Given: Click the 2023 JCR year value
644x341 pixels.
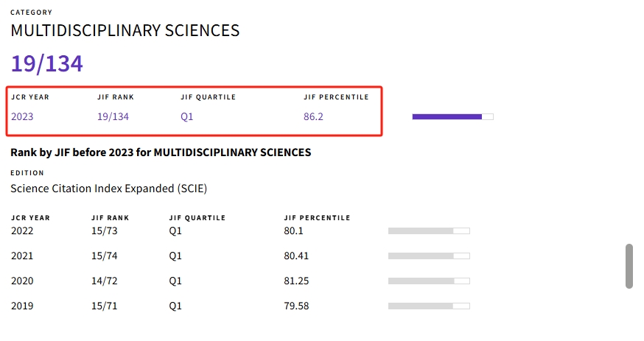Looking at the screenshot, I should 22,116.
